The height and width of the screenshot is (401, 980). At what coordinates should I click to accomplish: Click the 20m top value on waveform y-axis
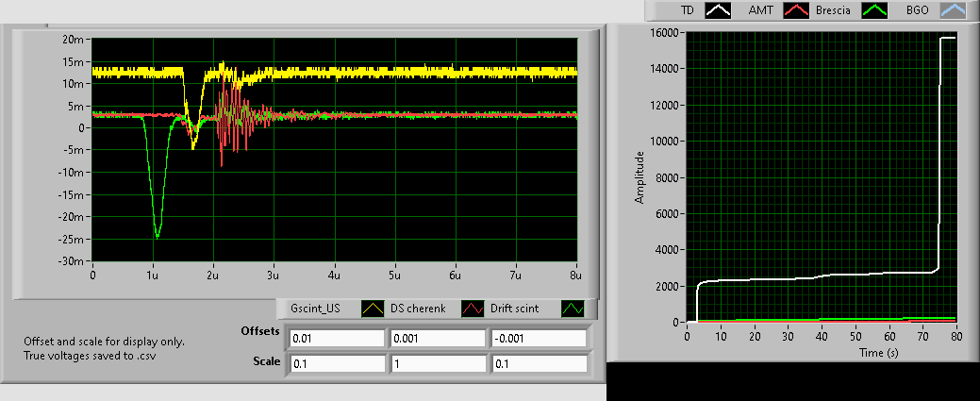(75, 39)
